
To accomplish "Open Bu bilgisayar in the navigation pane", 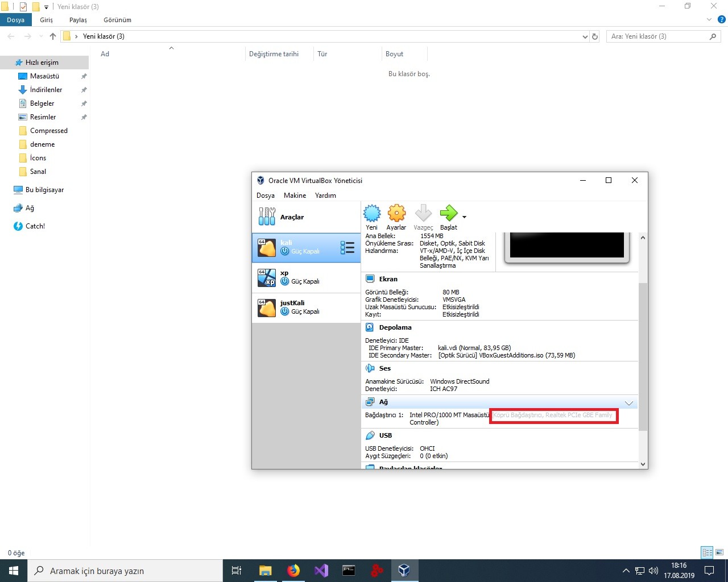I will [x=44, y=190].
